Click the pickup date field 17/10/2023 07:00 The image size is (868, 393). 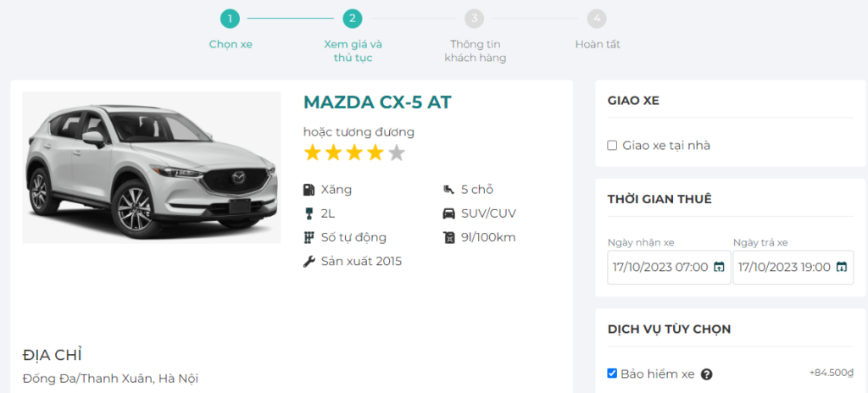coord(659,267)
